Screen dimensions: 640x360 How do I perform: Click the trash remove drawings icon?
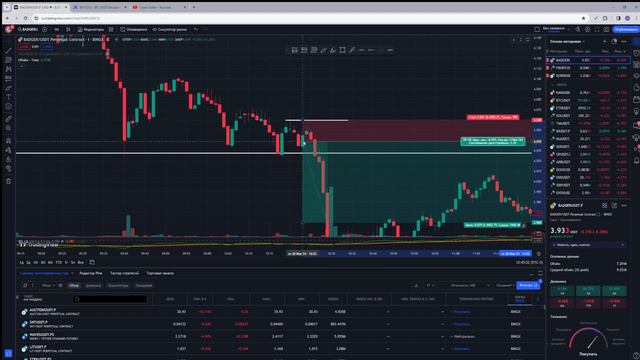[9, 181]
